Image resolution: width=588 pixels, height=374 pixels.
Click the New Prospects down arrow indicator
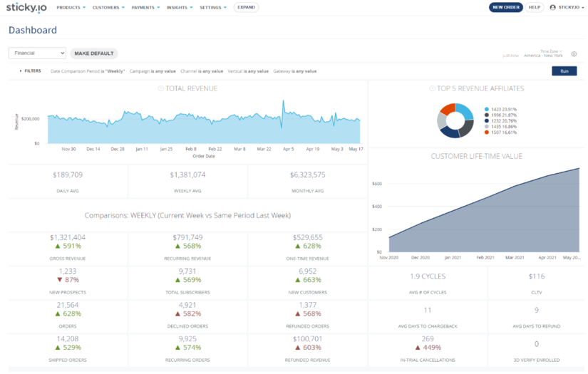tap(59, 280)
